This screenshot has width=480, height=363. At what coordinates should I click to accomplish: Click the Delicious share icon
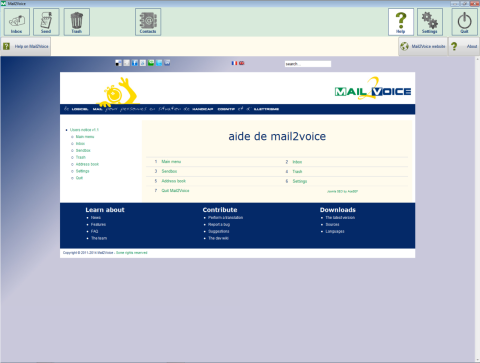[x=118, y=63]
